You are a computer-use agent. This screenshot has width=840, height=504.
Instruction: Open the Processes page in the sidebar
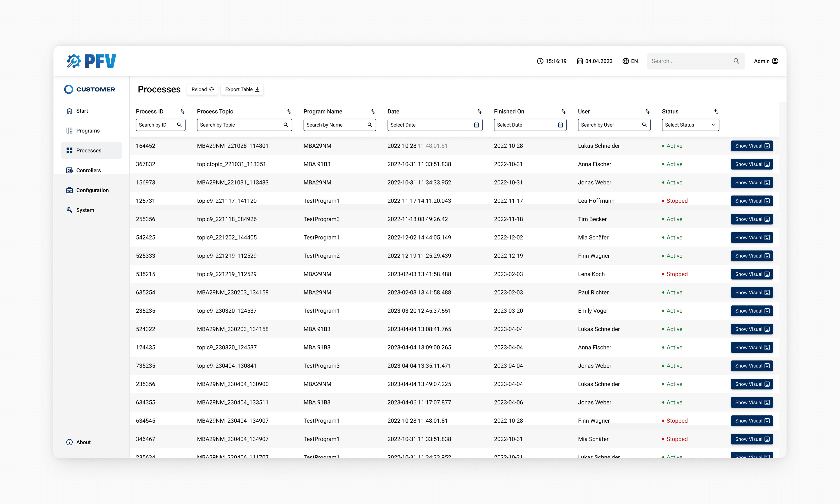point(91,150)
